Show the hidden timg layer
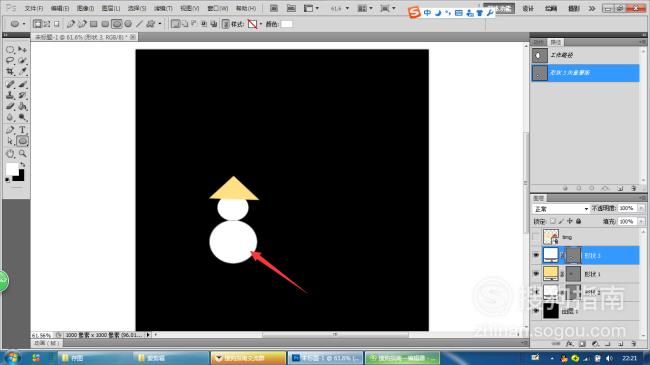Viewport: 650px width, 365px height. [x=536, y=237]
